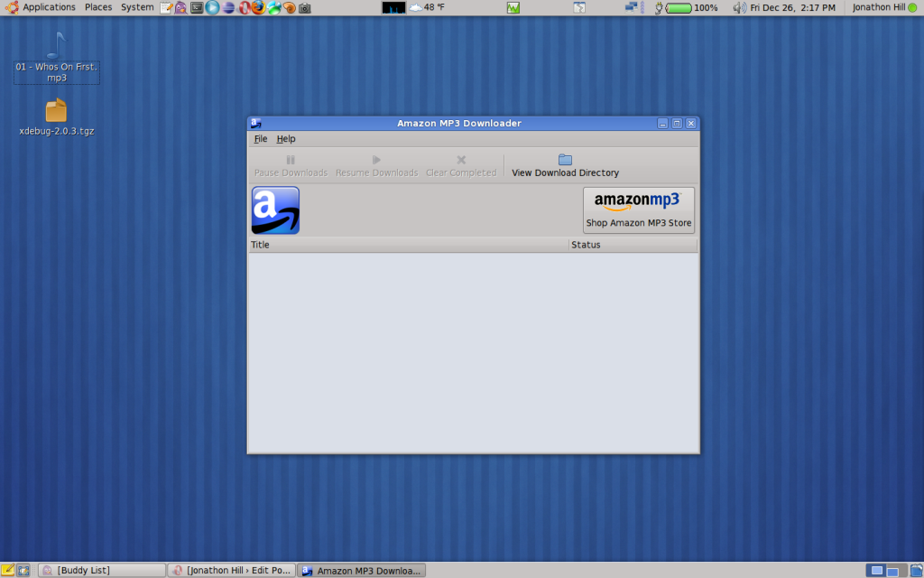Launch Pidgin from the top panel

click(x=180, y=7)
